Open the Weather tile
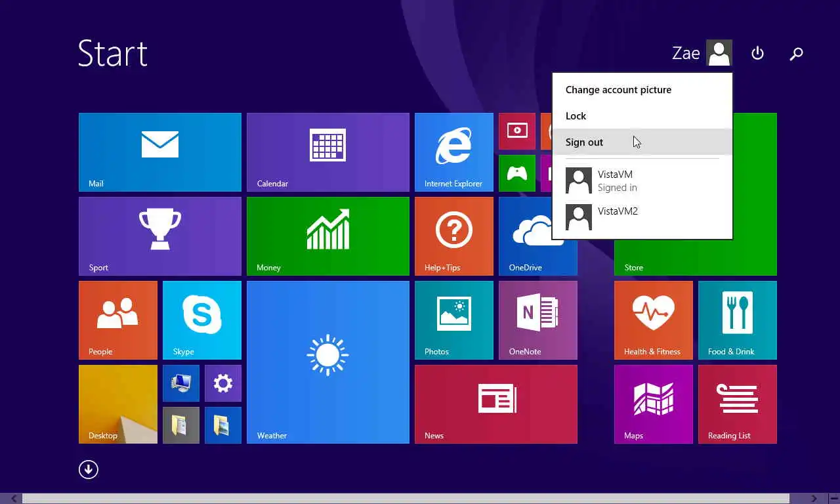Viewport: 840px width, 504px height. 328,362
